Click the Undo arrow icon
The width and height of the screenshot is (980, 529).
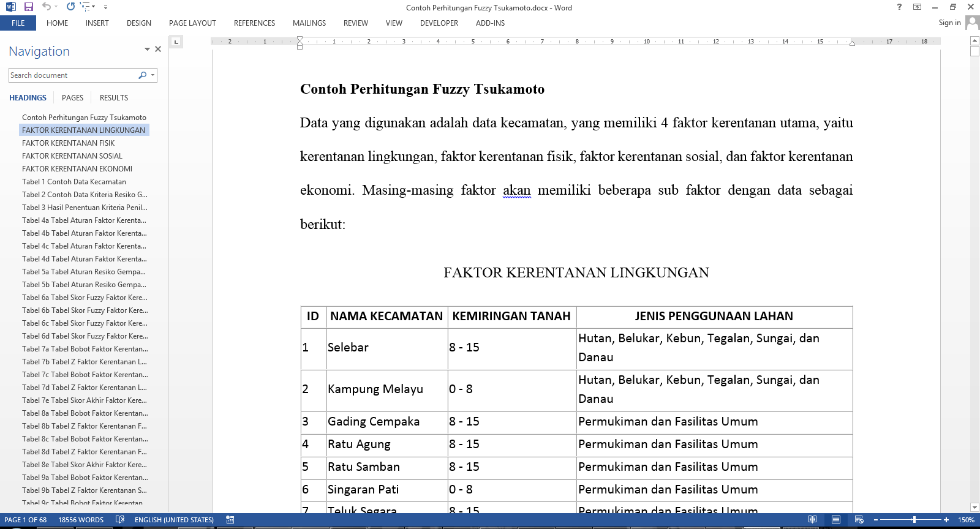47,7
